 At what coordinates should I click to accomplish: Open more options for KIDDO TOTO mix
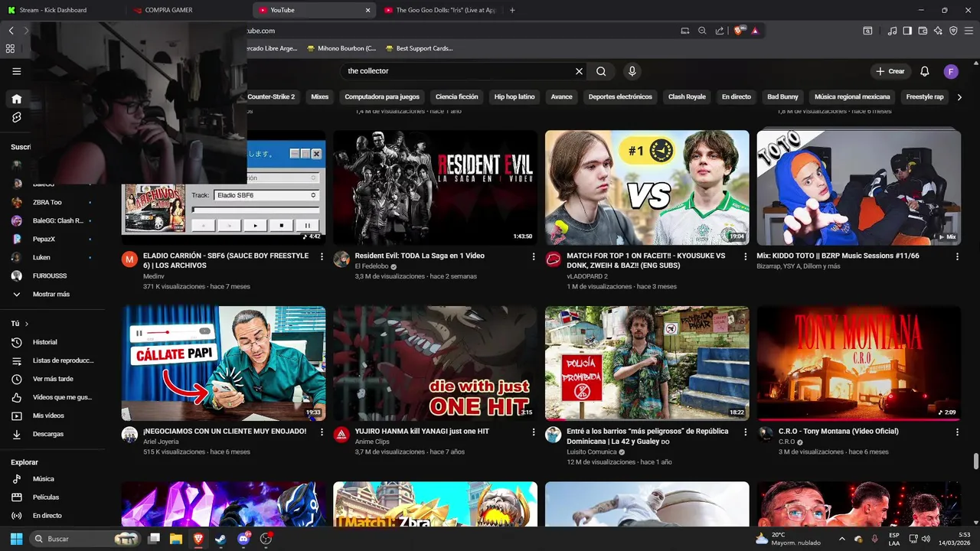click(957, 256)
